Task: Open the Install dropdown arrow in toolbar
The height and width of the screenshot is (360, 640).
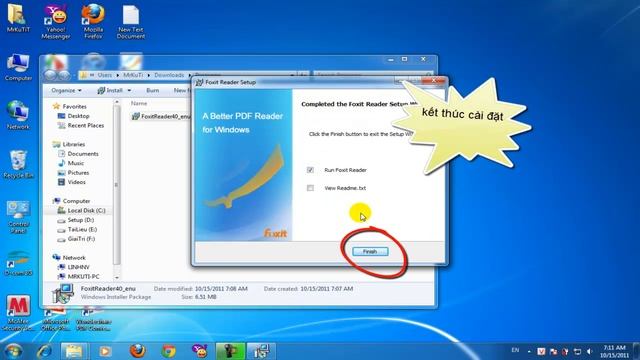Action: 129,91
